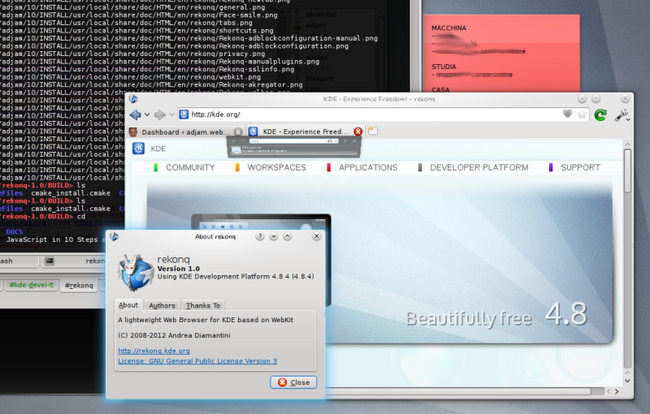The height and width of the screenshot is (414, 650).
Task: Switch to the Authors tab
Action: (x=162, y=305)
